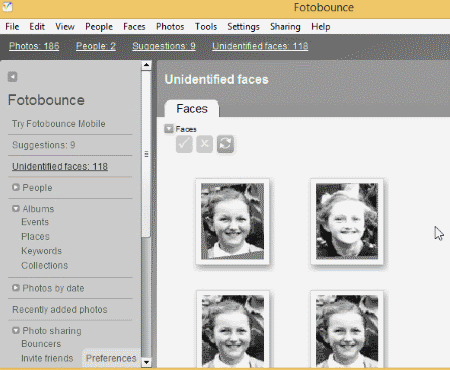Viewport: 450px width, 370px height.
Task: Click the reject X button under Faces
Action: click(204, 144)
